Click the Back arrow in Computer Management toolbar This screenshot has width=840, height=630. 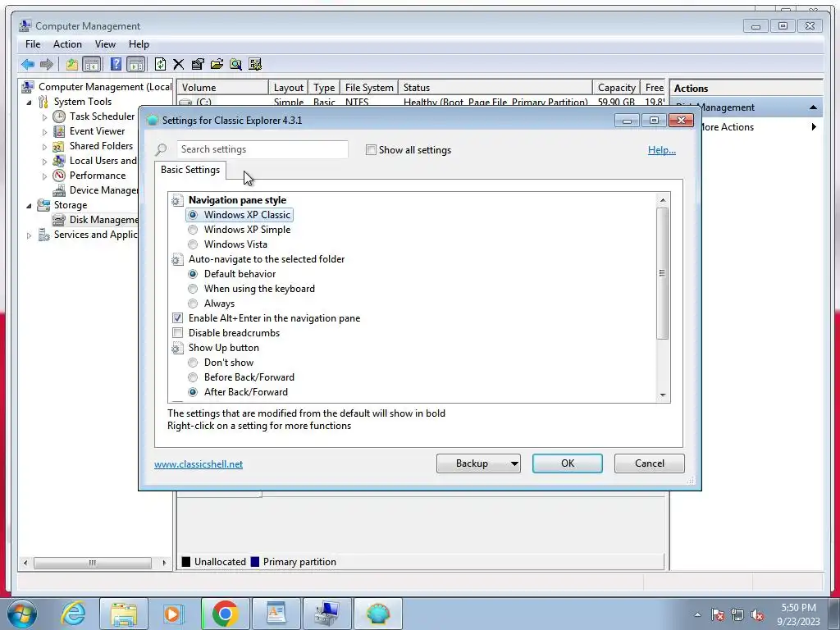point(28,65)
